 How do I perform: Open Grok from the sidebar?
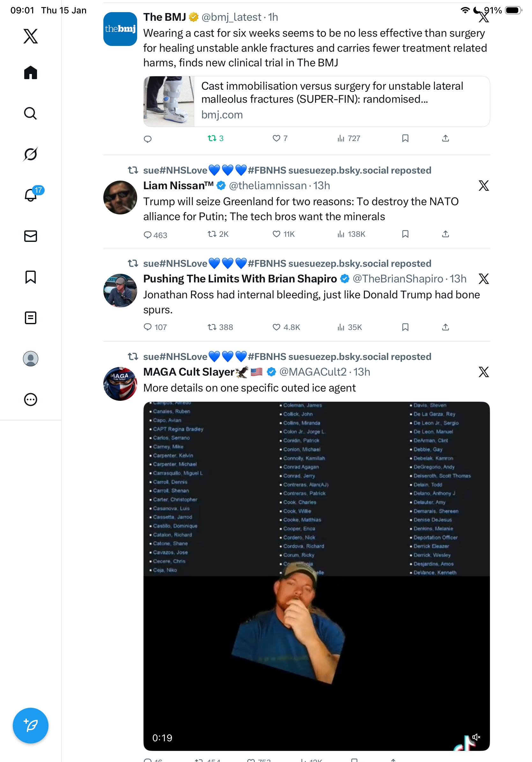[x=31, y=154]
